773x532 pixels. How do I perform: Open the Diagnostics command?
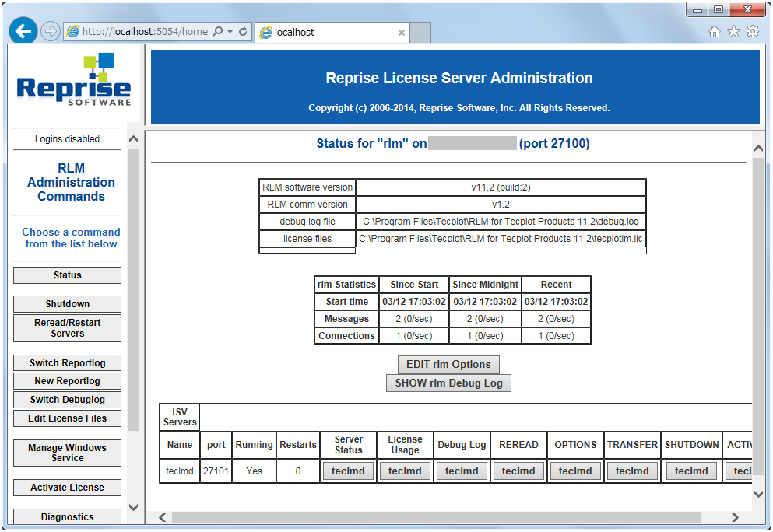(x=67, y=516)
